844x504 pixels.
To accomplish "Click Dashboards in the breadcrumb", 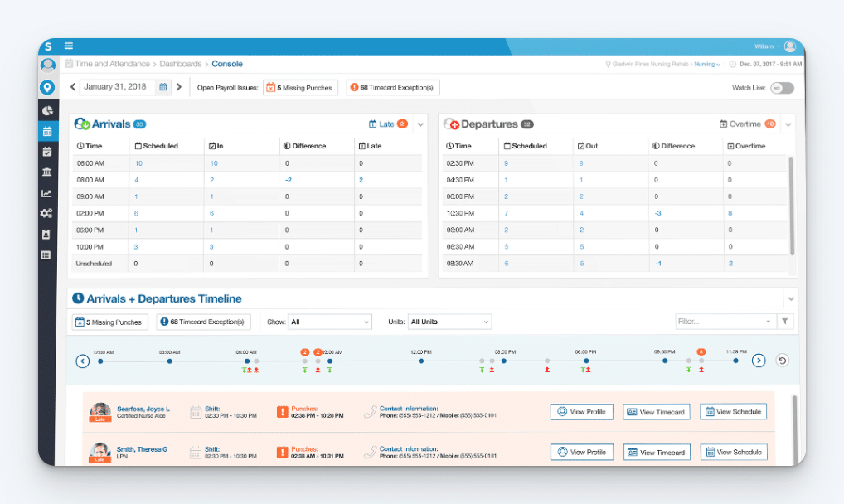I will pyautogui.click(x=181, y=64).
